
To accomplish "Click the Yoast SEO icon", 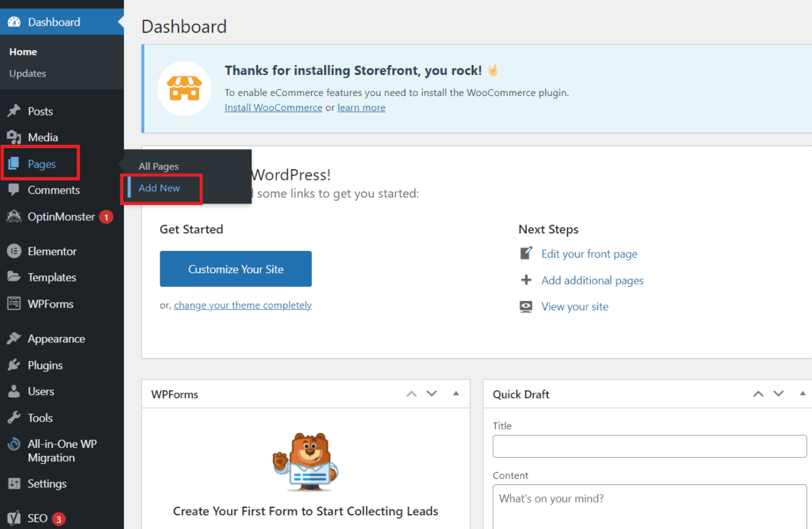I will (x=14, y=519).
